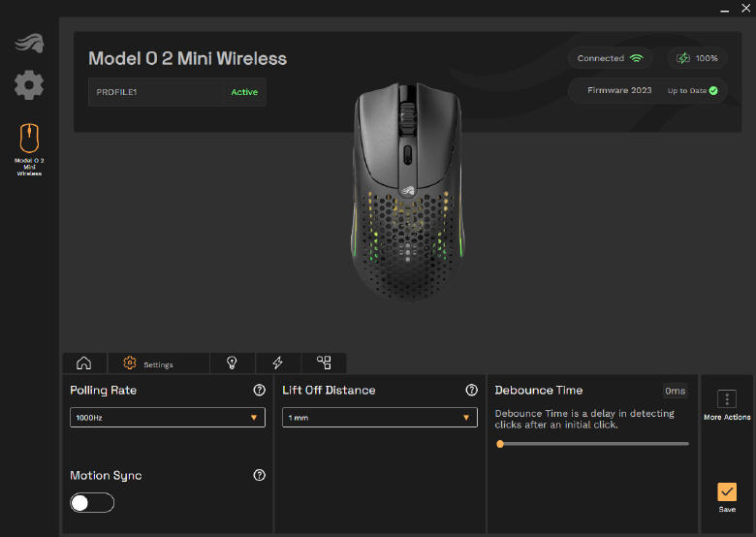Click the 0ms debounce value box
The height and width of the screenshot is (537, 756).
675,391
